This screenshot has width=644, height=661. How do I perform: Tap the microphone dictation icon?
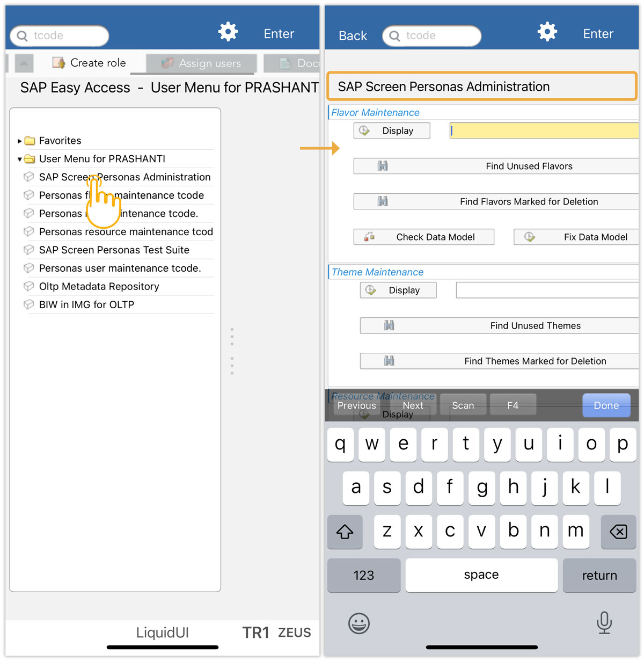point(604,623)
